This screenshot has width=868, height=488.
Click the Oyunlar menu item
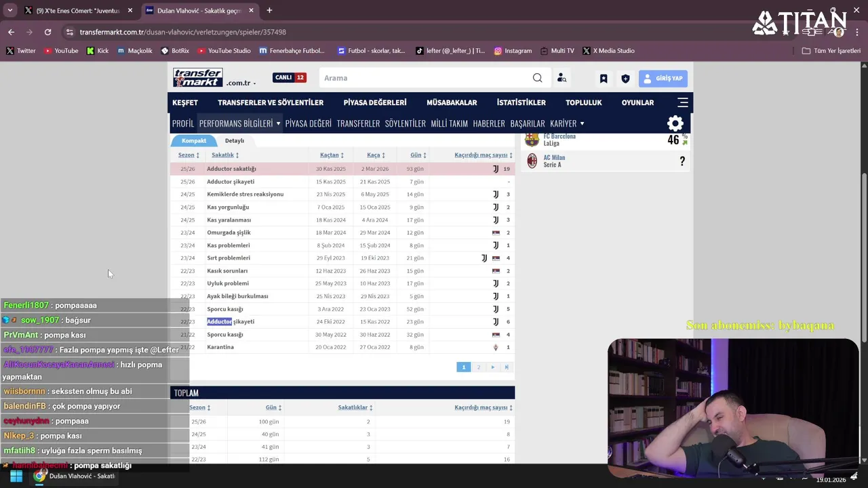pyautogui.click(x=637, y=102)
